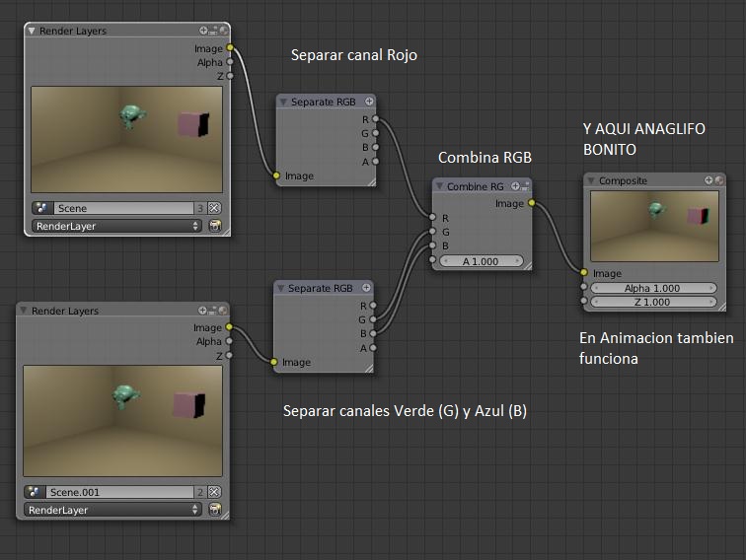Screen dimensions: 746x560
Task: Click B output socket on bottom Separate RGB
Action: (x=373, y=333)
